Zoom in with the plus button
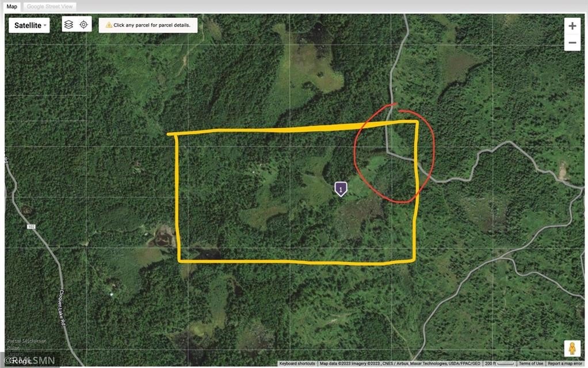Viewport: 588px width, 368px height. [572, 26]
